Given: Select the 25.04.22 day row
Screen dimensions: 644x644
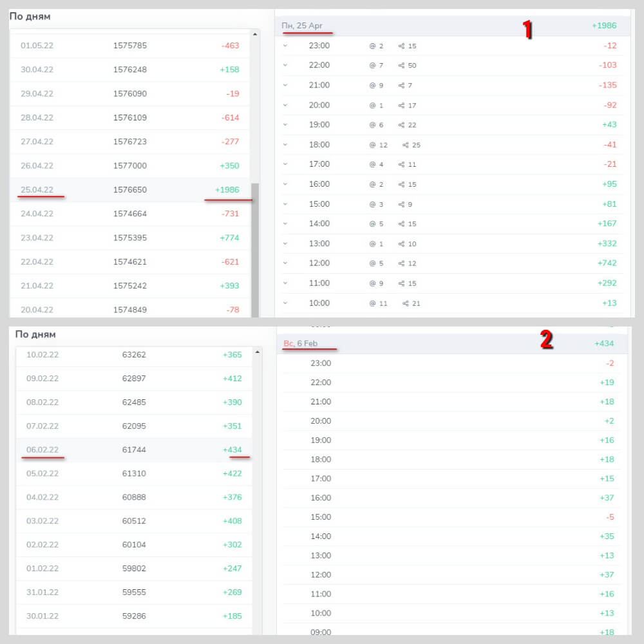Looking at the screenshot, I should point(129,190).
